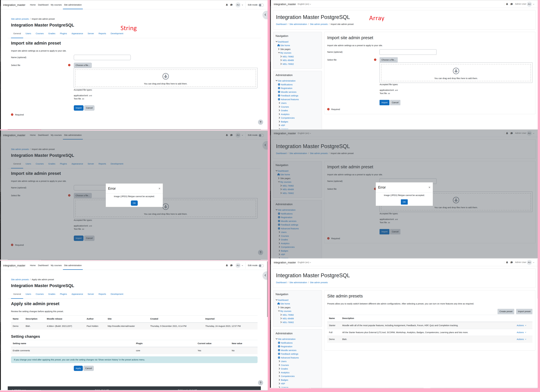540x392 pixels.
Task: Click Site home icon on Site admin presets page
Action: point(279,304)
